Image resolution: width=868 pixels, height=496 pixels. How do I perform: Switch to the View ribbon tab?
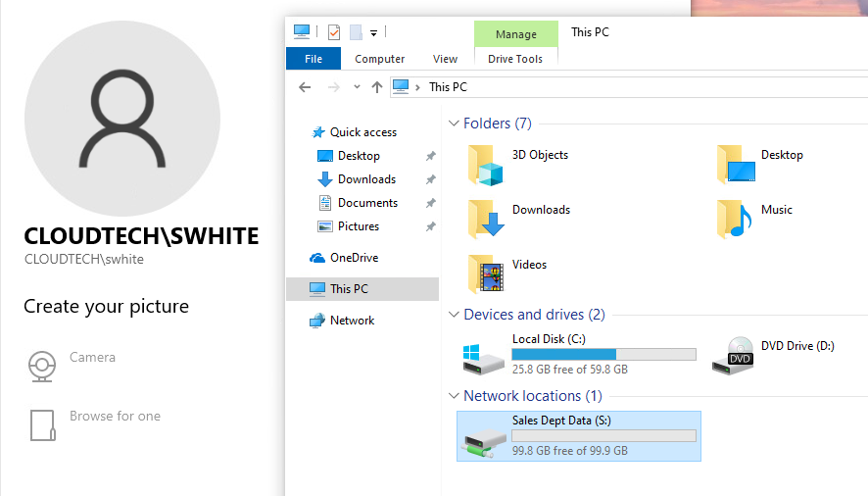coord(445,59)
